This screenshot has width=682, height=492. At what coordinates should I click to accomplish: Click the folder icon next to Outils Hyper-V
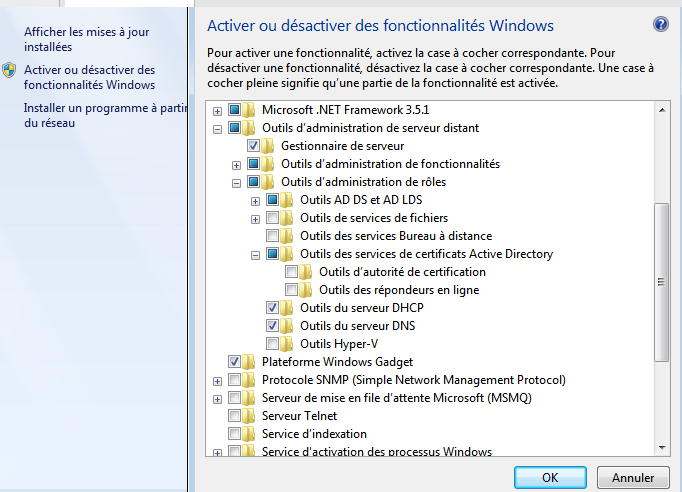(x=289, y=344)
